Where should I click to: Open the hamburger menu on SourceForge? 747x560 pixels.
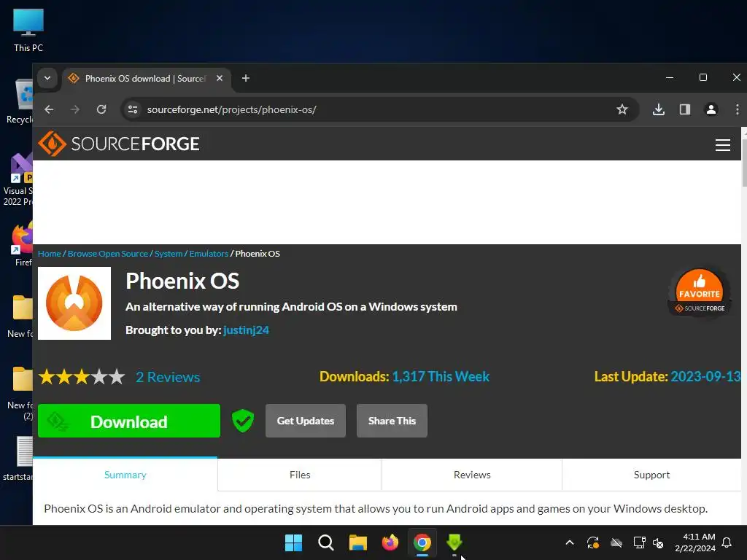pos(722,145)
